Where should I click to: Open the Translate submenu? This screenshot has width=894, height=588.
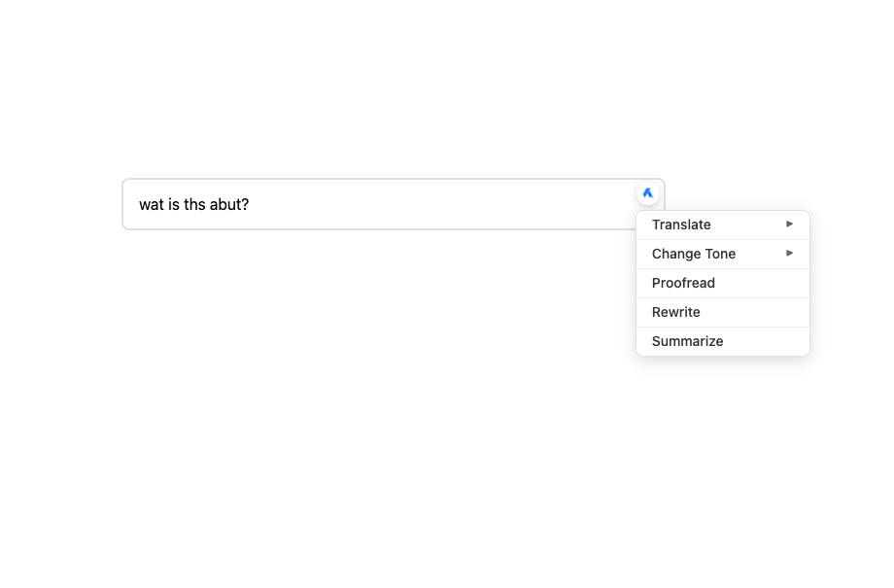pyautogui.click(x=681, y=225)
